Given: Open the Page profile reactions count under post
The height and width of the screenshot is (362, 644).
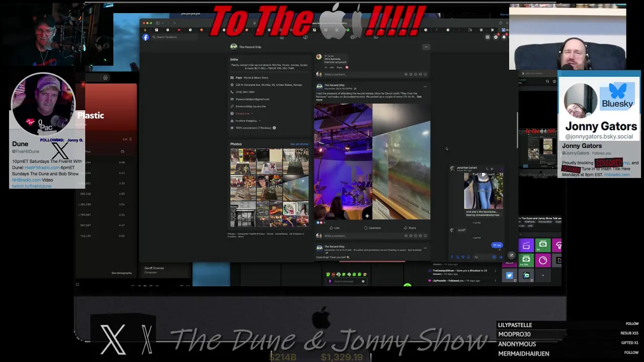Looking at the screenshot, I should point(319,222).
